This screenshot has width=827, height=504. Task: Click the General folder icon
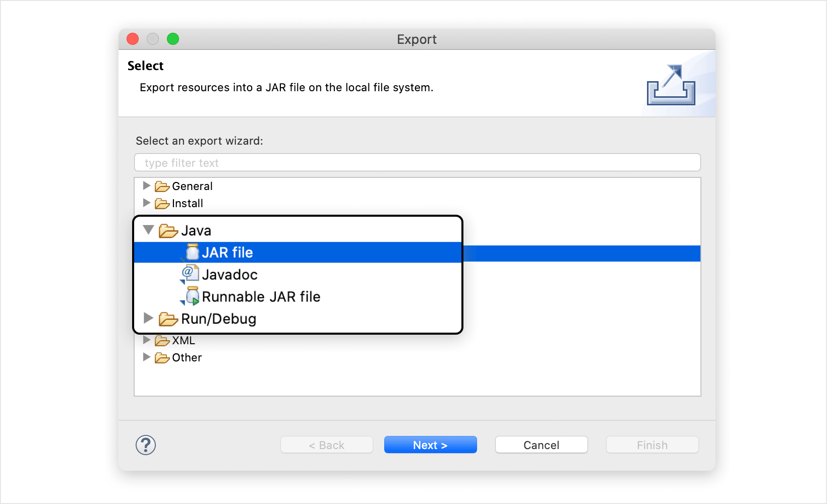pyautogui.click(x=162, y=186)
